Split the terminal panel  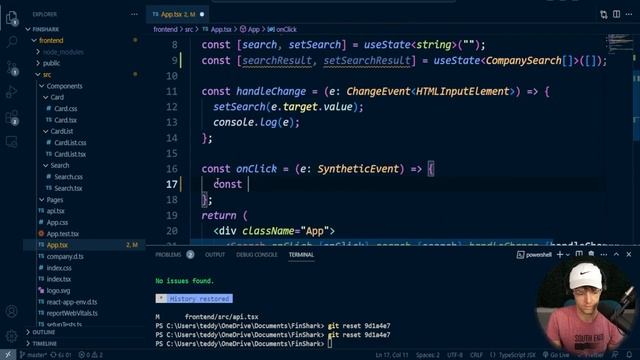[x=579, y=254]
